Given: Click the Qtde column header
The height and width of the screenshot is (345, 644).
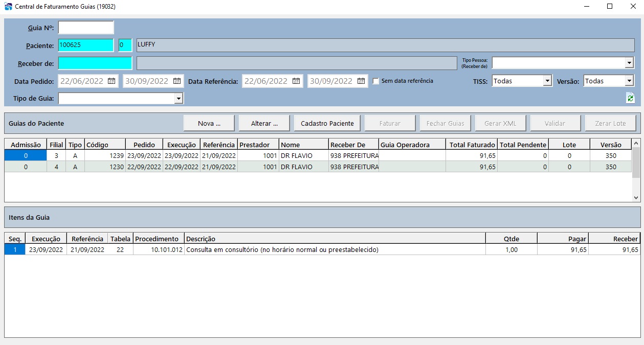Looking at the screenshot, I should tap(511, 239).
